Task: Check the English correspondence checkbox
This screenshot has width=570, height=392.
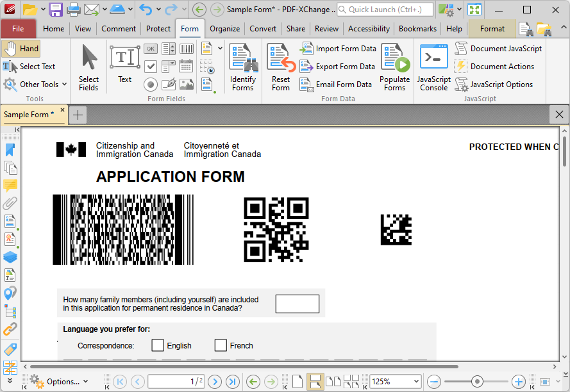Action: [157, 345]
